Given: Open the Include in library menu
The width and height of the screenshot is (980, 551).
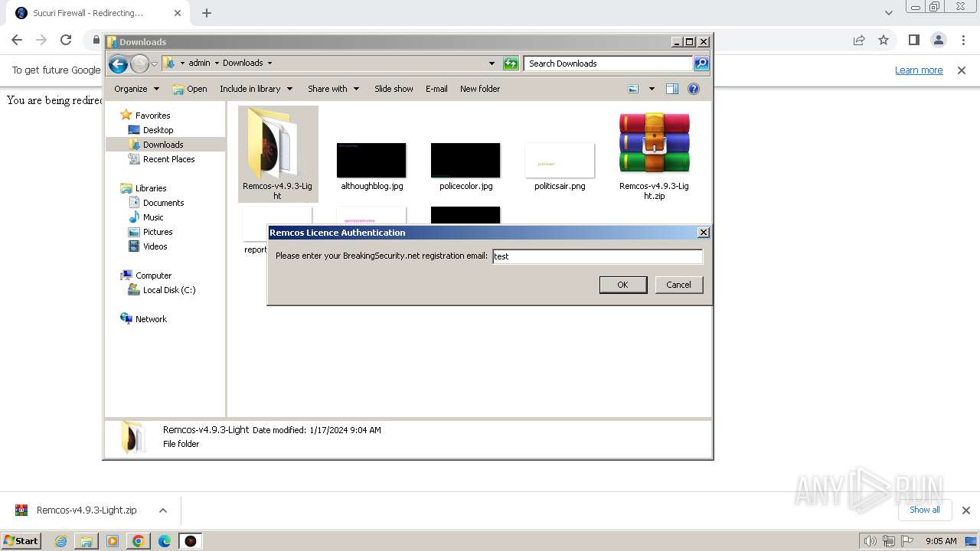Looking at the screenshot, I should tap(255, 89).
